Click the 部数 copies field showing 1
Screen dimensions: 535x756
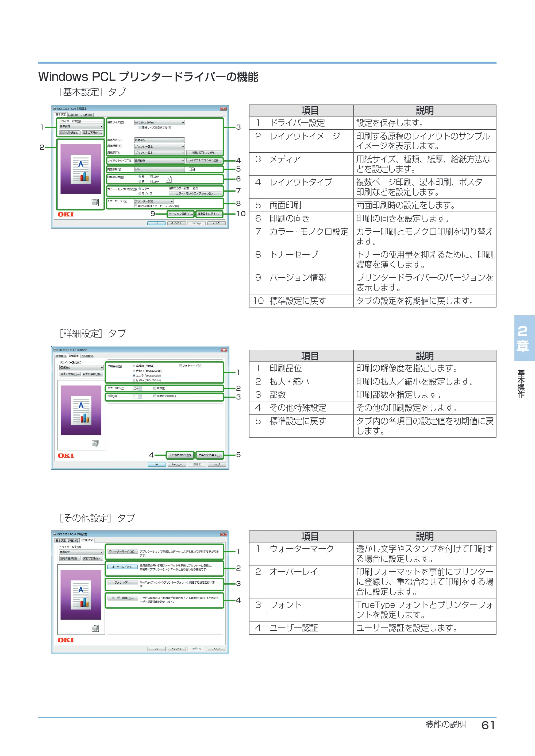point(135,397)
